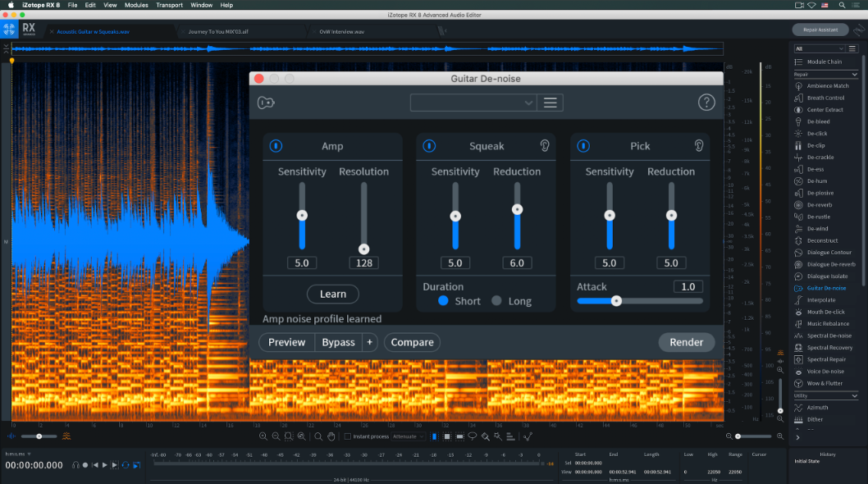
Task: Toggle the Amp section power button
Action: pyautogui.click(x=276, y=146)
